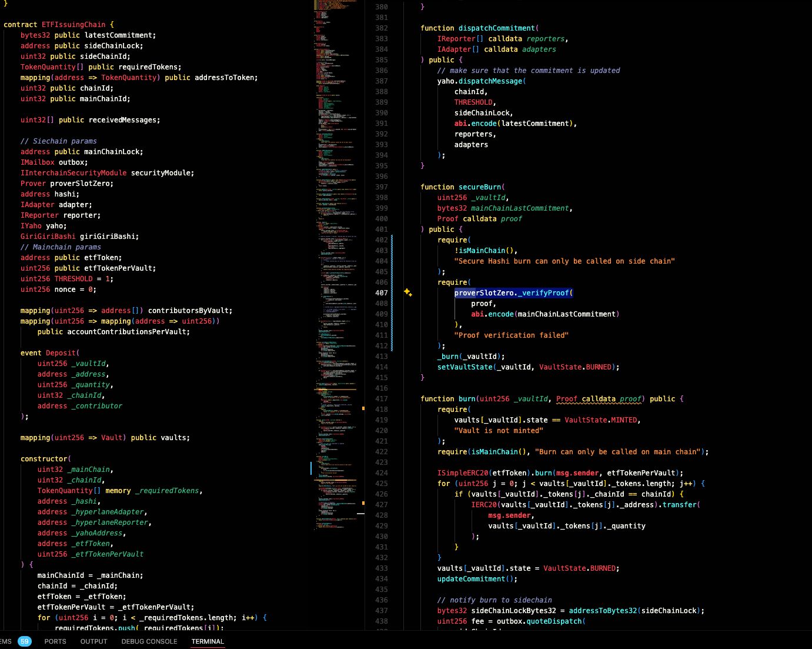Click the '// Siechain params' comment
This screenshot has width=812, height=649.
coord(59,141)
